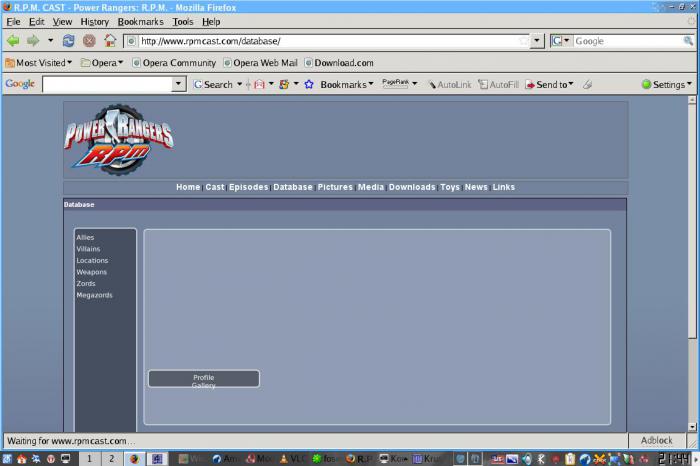Open the Google Toolbar Search options arrow
Viewport: 700px width, 466px height.
coord(239,84)
